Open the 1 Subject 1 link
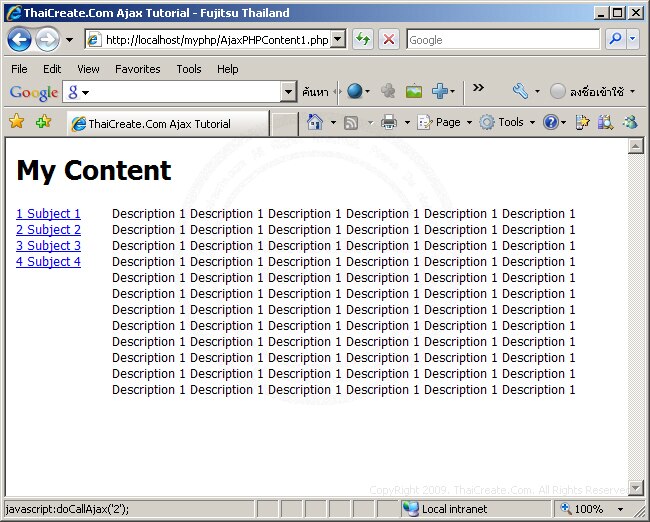Image resolution: width=650 pixels, height=522 pixels. coord(49,214)
